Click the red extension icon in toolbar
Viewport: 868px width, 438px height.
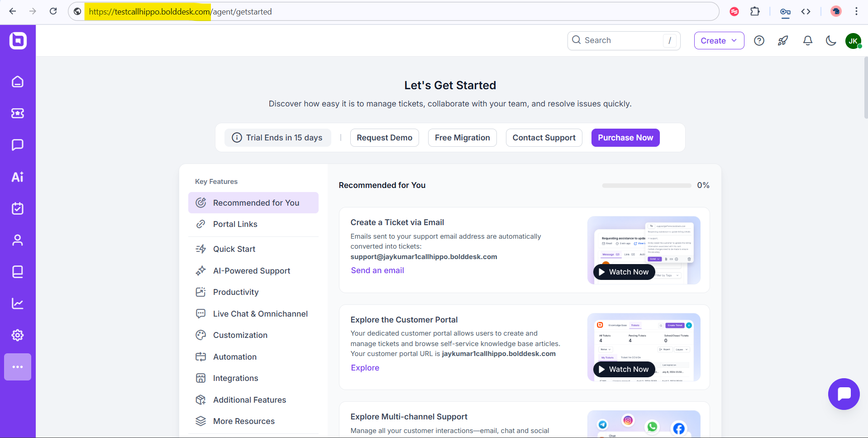(x=734, y=11)
